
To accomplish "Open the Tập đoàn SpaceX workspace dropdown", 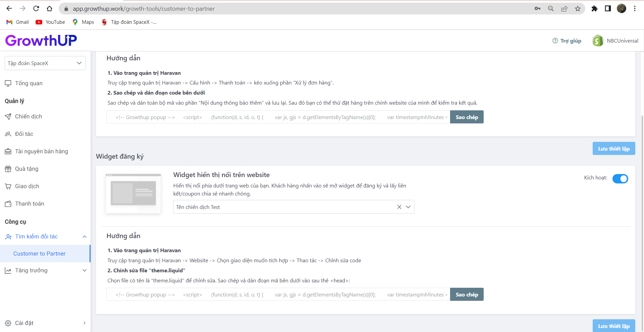I will point(45,63).
